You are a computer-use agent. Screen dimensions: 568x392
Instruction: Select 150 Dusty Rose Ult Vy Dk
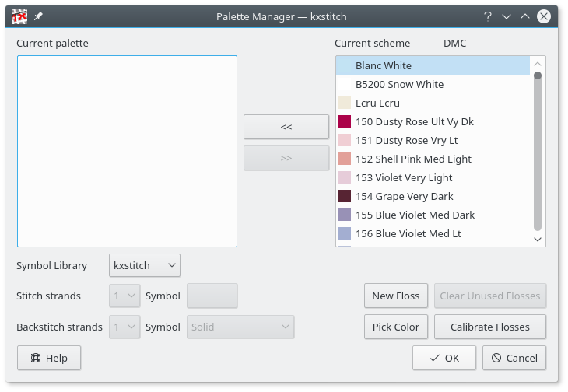click(x=433, y=121)
